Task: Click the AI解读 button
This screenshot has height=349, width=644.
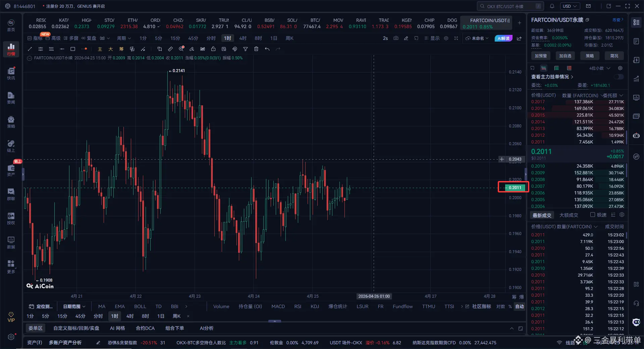Action: pyautogui.click(x=503, y=38)
